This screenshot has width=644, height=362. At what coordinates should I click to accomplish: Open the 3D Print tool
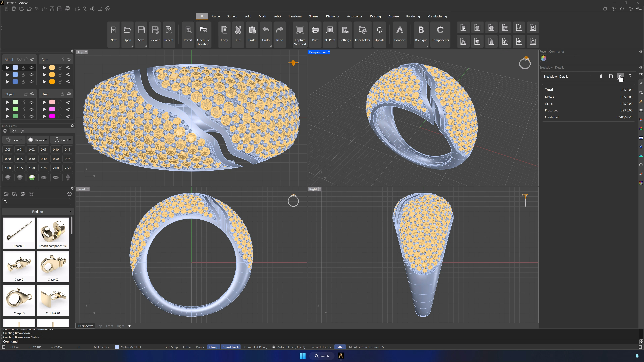coord(330,34)
